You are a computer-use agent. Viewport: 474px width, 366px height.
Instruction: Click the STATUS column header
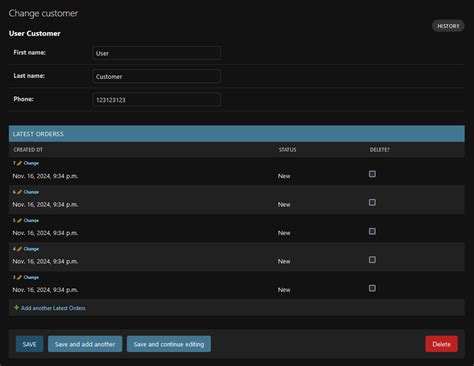point(287,150)
